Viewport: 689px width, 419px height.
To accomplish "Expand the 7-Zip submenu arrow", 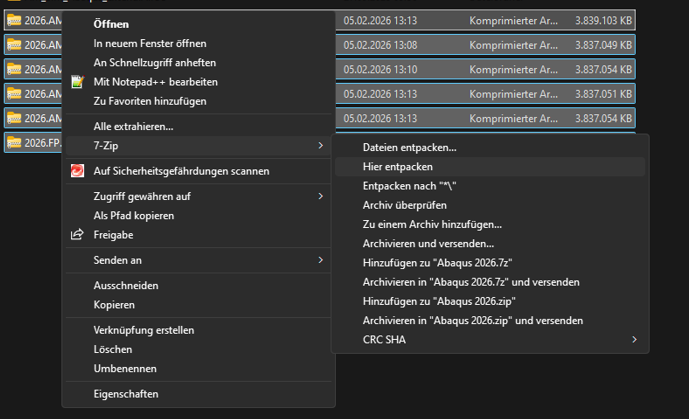I will 320,146.
